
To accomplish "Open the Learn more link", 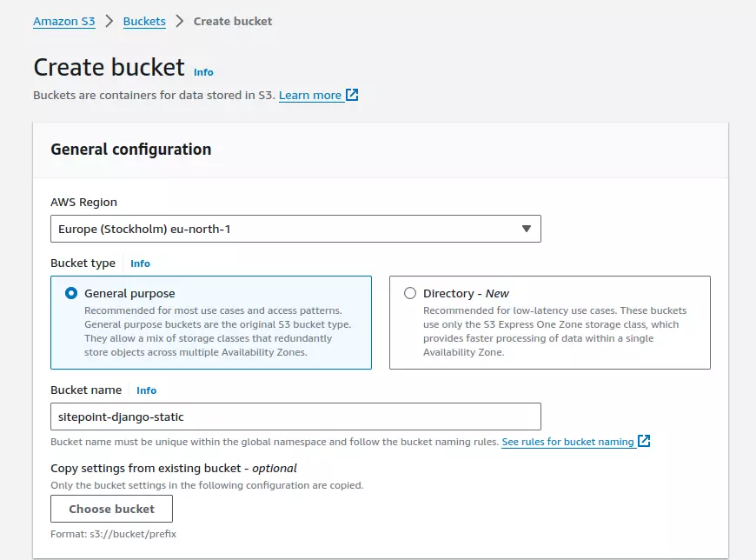I will point(310,95).
